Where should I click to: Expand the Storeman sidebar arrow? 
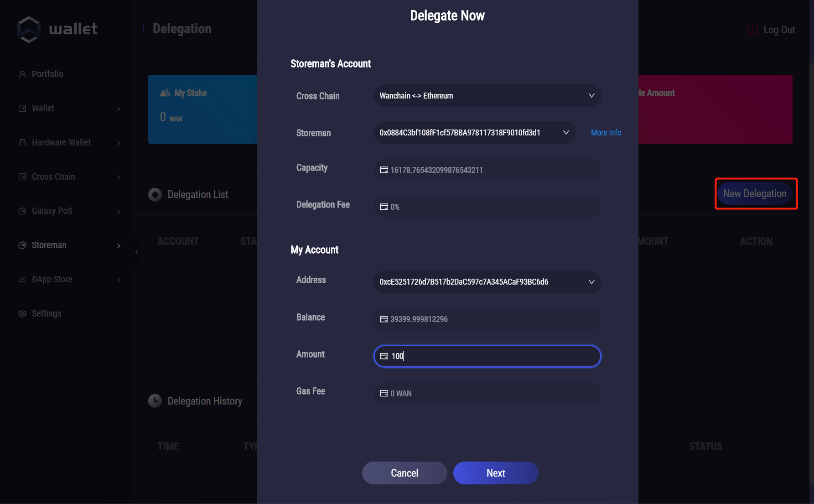119,245
